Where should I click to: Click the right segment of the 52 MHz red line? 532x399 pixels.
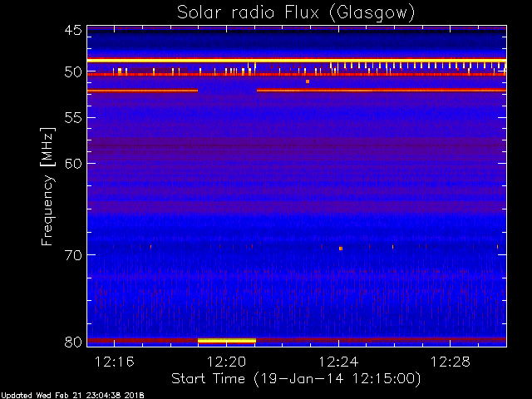click(x=382, y=91)
